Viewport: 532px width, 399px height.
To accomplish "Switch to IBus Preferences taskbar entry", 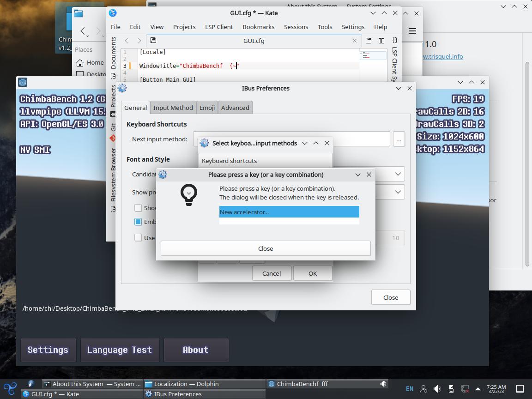I will pyautogui.click(x=205, y=394).
